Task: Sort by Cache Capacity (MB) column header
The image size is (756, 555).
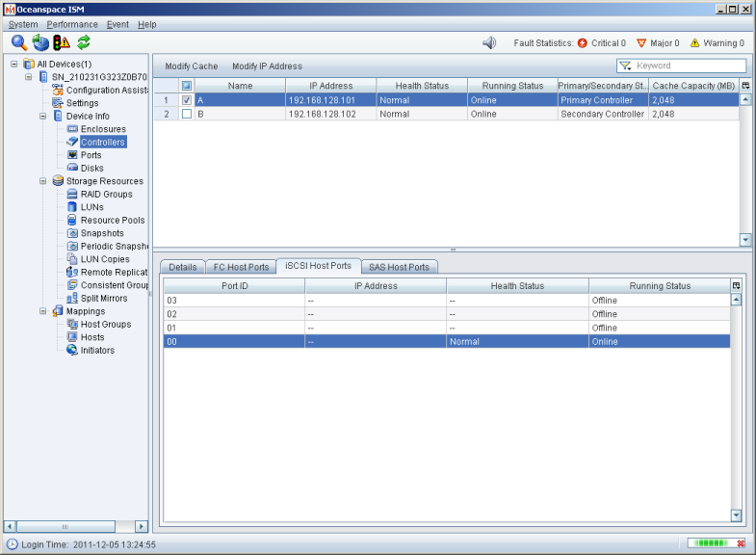Action: coord(693,86)
